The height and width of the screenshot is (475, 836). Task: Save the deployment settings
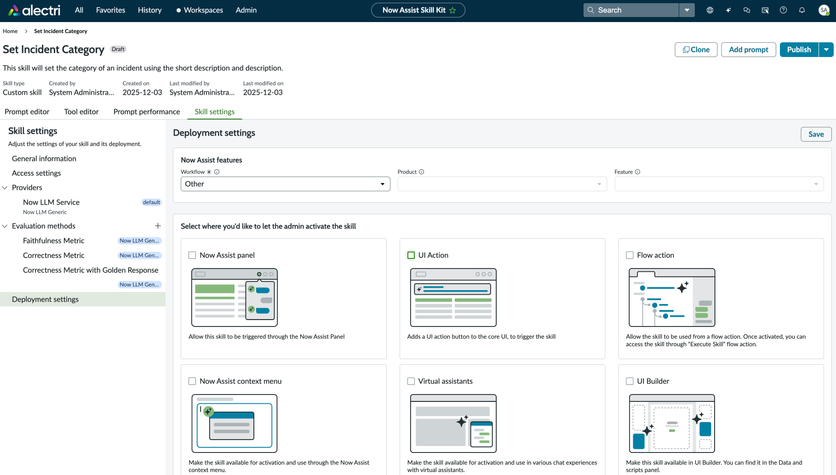click(815, 134)
